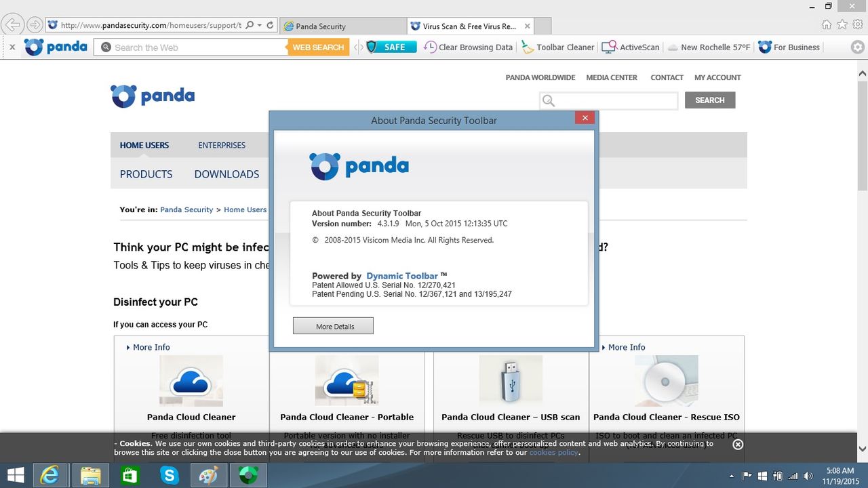Open the New Rochelle 57°F weather widget

coord(709,47)
